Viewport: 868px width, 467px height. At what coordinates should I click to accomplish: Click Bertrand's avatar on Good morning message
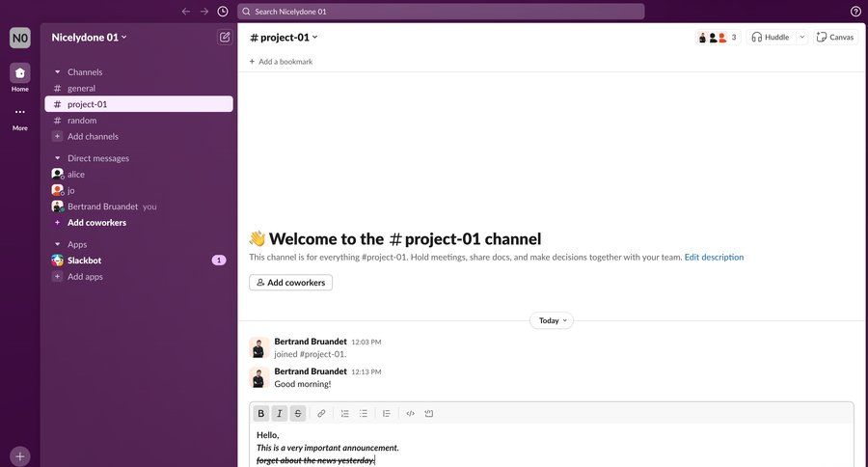258,377
